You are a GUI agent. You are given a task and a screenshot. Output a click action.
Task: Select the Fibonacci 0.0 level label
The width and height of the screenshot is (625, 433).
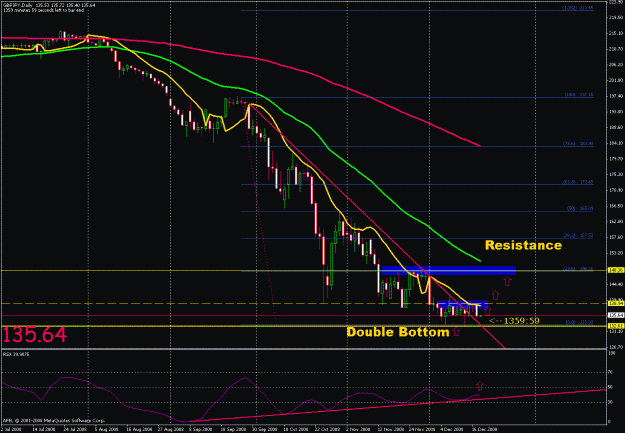tap(580, 323)
